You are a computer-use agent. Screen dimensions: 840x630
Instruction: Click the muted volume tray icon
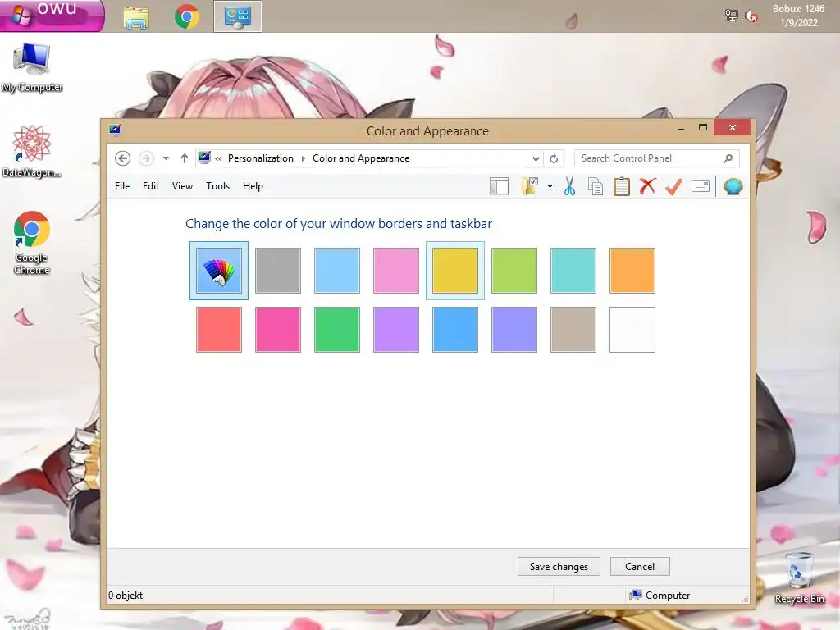pyautogui.click(x=751, y=16)
